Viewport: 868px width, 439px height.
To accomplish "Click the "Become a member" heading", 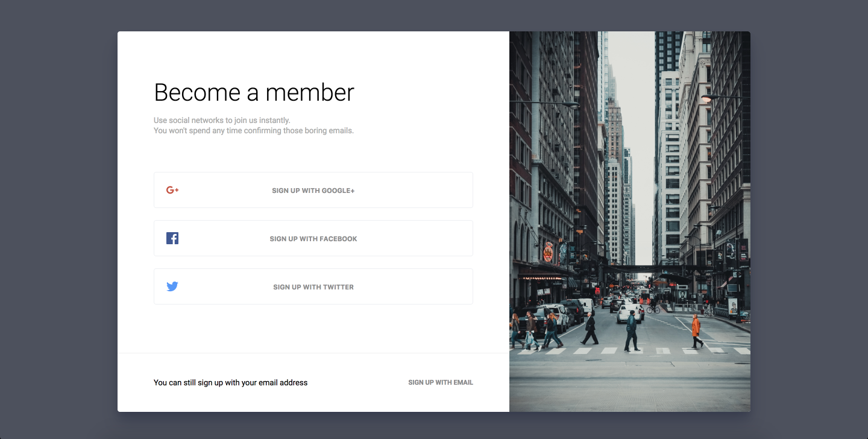I will pyautogui.click(x=254, y=92).
